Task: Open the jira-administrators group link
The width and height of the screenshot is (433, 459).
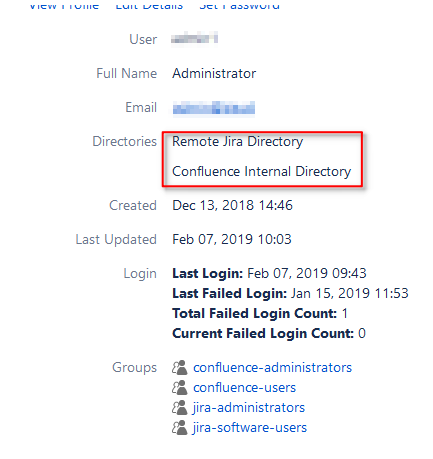Action: (x=249, y=408)
